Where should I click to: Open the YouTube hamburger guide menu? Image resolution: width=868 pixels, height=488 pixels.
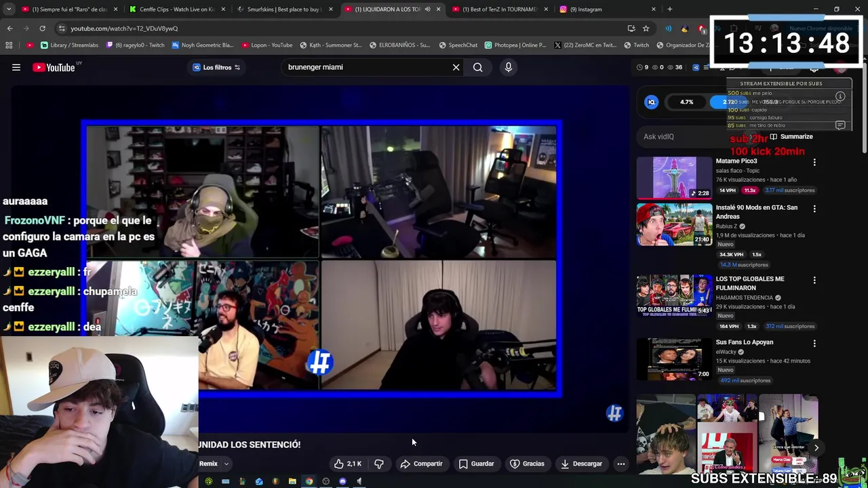[x=16, y=67]
